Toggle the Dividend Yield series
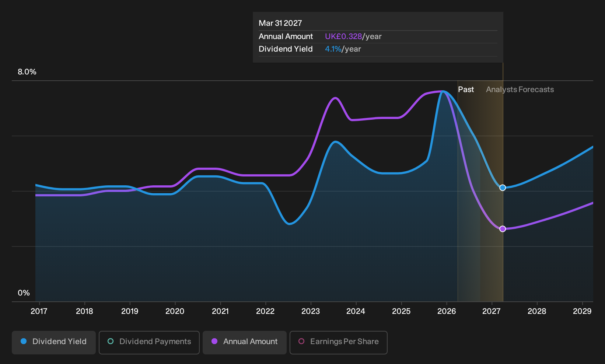605x364 pixels. 54,343
